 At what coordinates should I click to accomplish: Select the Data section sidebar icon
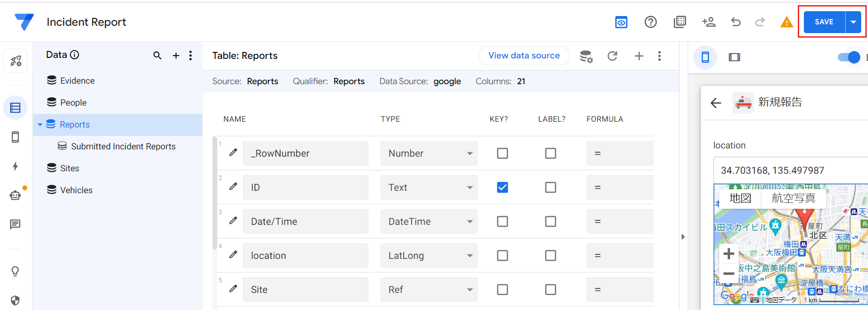[16, 108]
